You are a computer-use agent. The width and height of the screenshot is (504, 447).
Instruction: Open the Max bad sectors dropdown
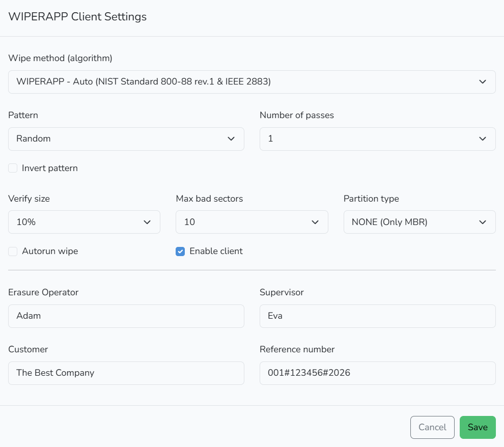(x=251, y=222)
